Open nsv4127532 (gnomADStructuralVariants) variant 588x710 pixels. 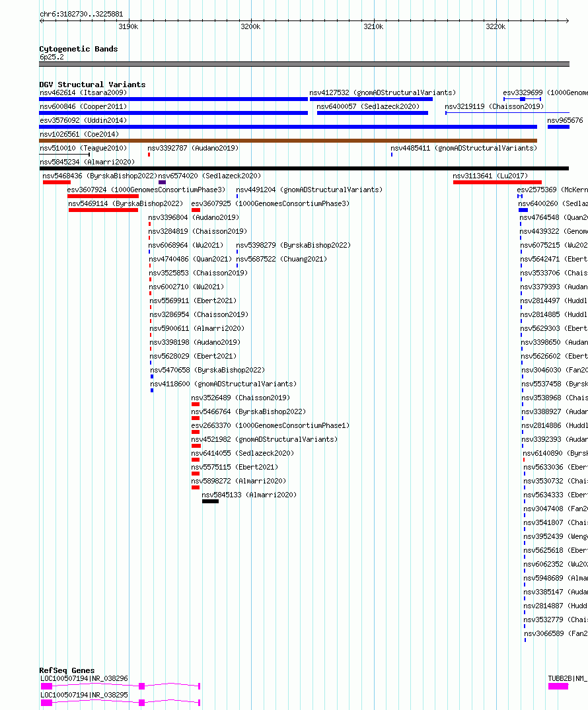point(383,92)
